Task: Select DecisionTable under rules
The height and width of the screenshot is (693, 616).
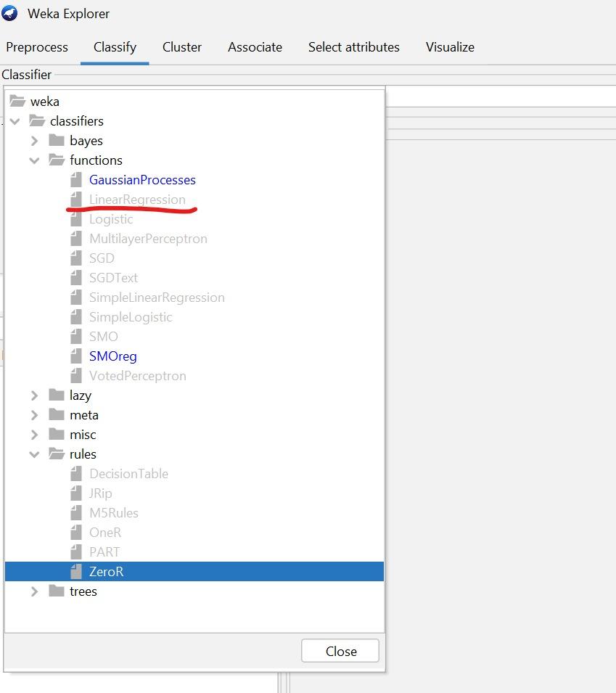Action: [128, 474]
